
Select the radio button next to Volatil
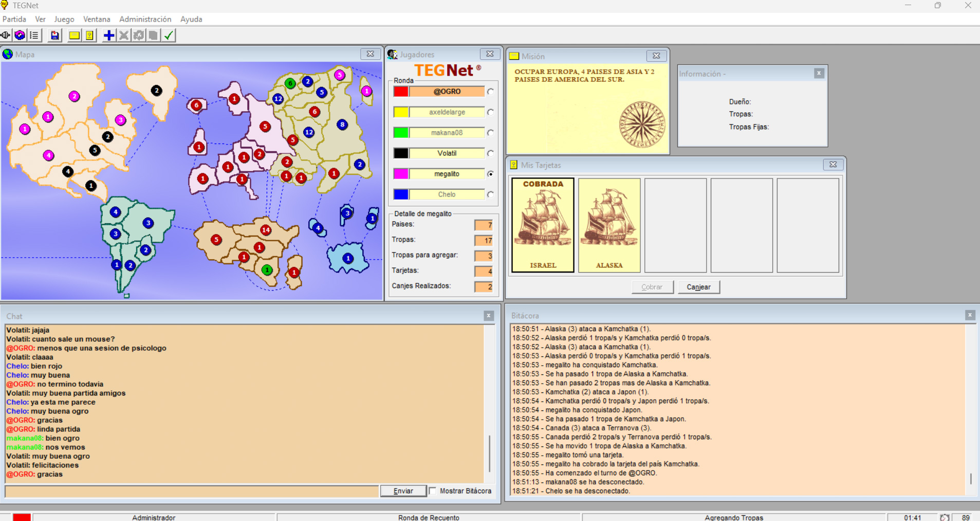coord(491,153)
